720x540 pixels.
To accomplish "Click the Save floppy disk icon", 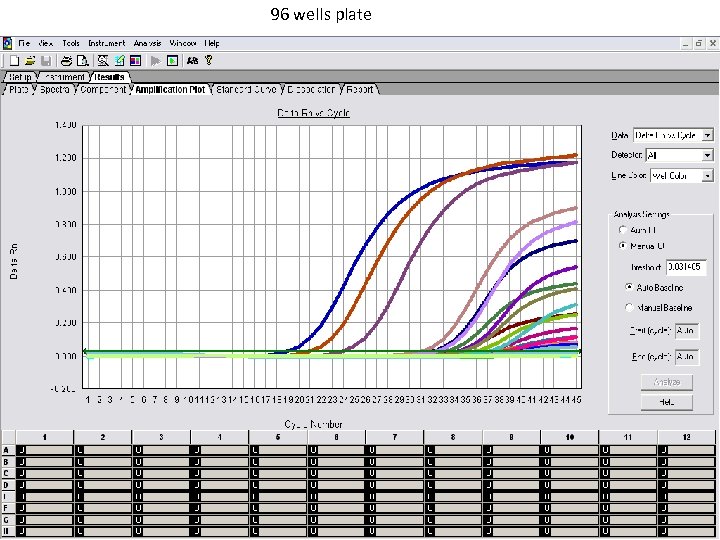I will point(46,61).
